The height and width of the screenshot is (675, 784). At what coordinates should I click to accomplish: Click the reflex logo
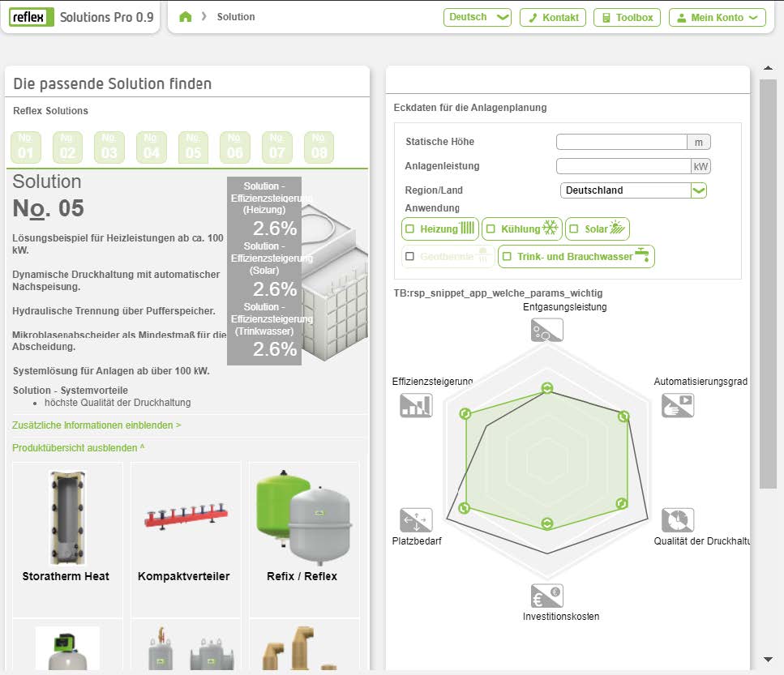click(31, 17)
